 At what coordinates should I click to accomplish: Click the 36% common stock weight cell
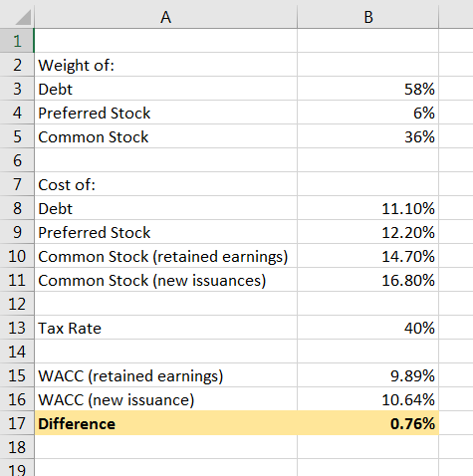tap(368, 136)
